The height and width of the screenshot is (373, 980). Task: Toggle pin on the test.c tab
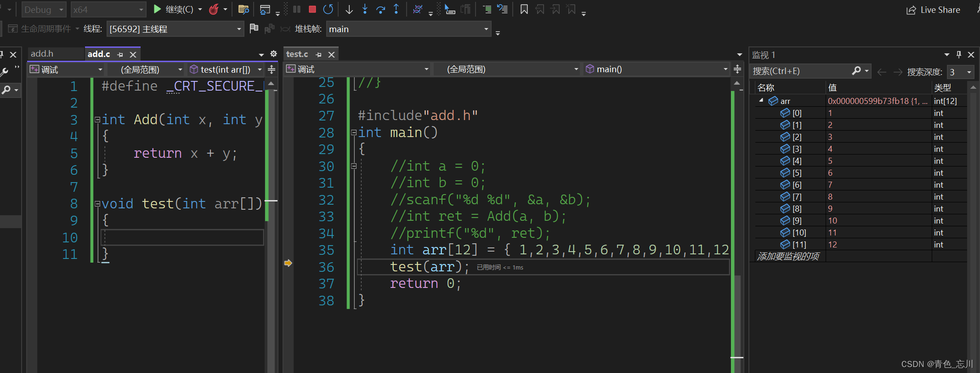(x=318, y=55)
